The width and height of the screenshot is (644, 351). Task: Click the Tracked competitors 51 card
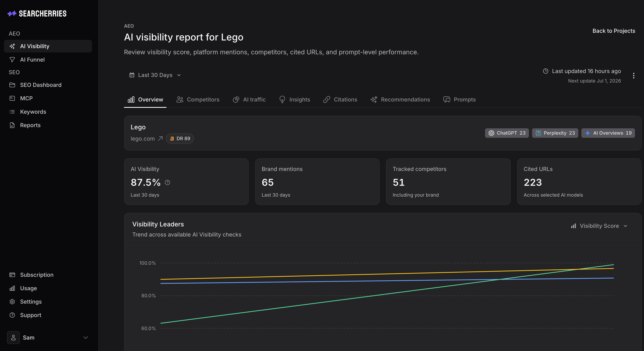tap(449, 182)
